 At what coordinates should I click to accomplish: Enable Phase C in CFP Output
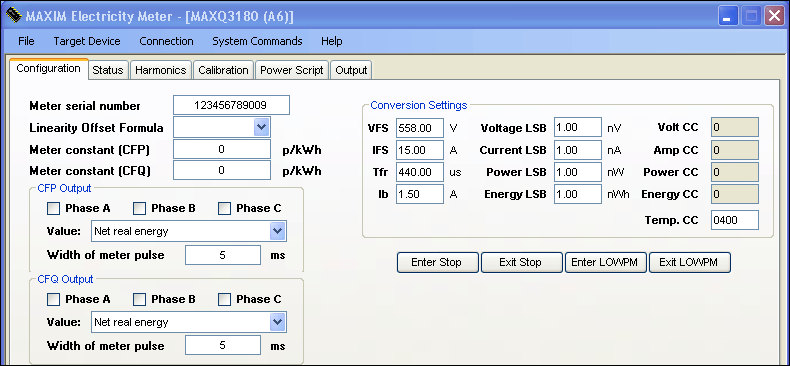(225, 208)
